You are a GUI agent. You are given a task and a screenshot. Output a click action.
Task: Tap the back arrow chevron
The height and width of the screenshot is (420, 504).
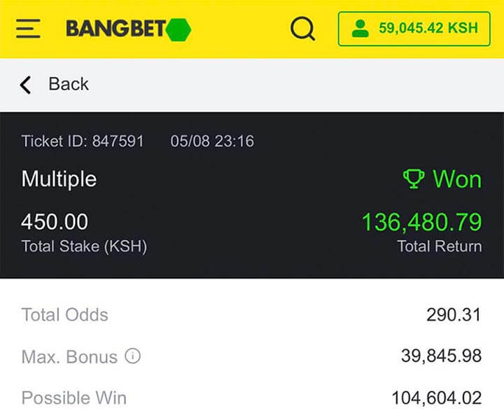point(26,85)
